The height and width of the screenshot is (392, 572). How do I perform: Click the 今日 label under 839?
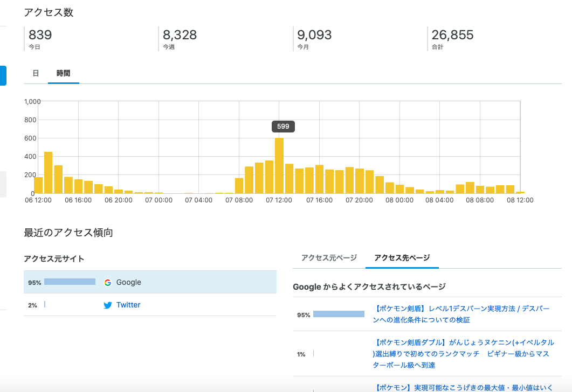(35, 47)
